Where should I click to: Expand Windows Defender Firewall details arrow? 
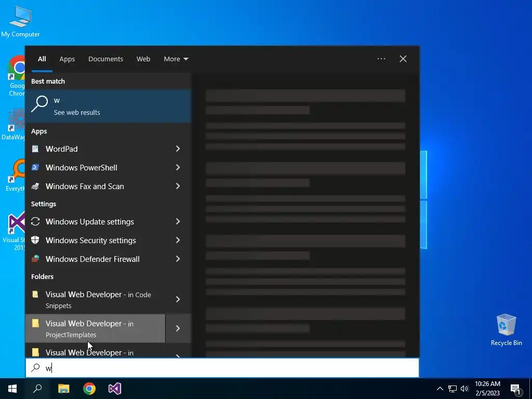pos(178,259)
